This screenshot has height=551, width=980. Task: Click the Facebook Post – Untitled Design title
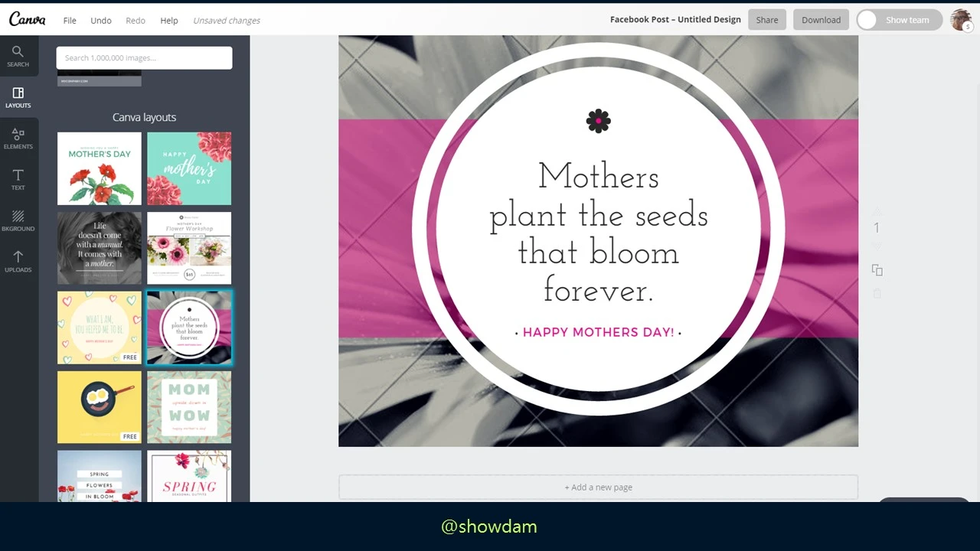pyautogui.click(x=675, y=20)
